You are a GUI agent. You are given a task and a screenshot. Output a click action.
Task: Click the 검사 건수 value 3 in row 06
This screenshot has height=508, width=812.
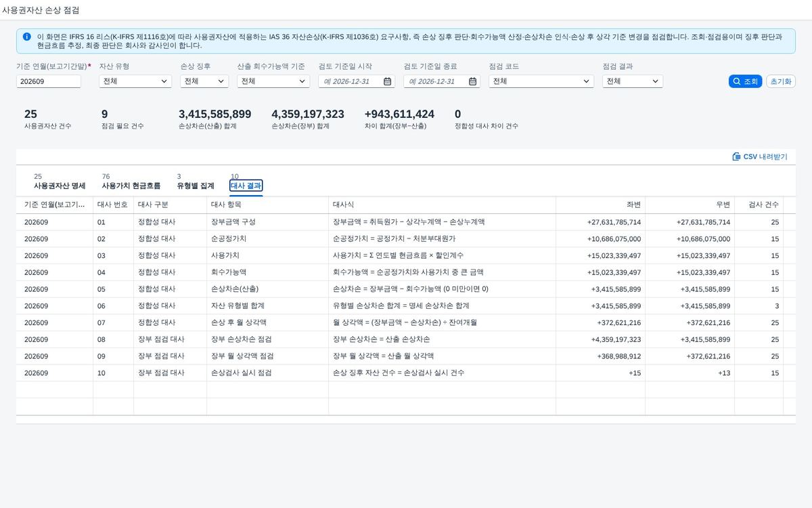coord(776,306)
